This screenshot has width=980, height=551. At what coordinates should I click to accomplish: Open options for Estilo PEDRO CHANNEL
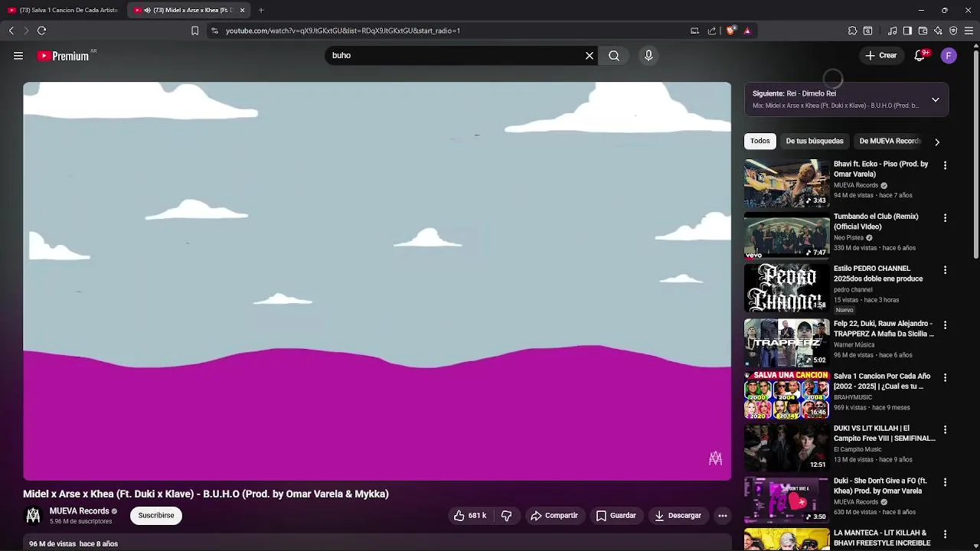945,270
